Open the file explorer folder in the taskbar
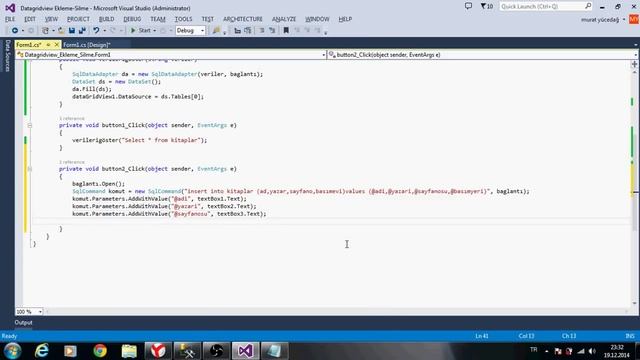 (129, 351)
